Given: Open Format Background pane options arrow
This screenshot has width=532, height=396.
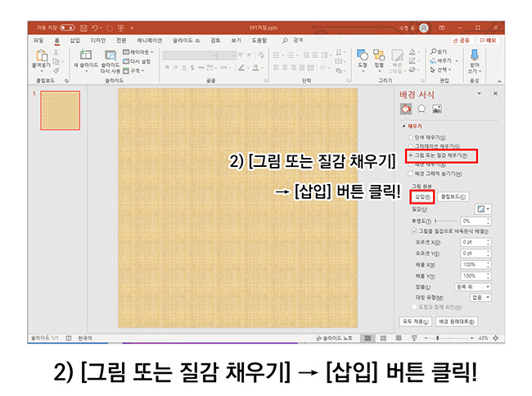Looking at the screenshot, I should pyautogui.click(x=479, y=93).
